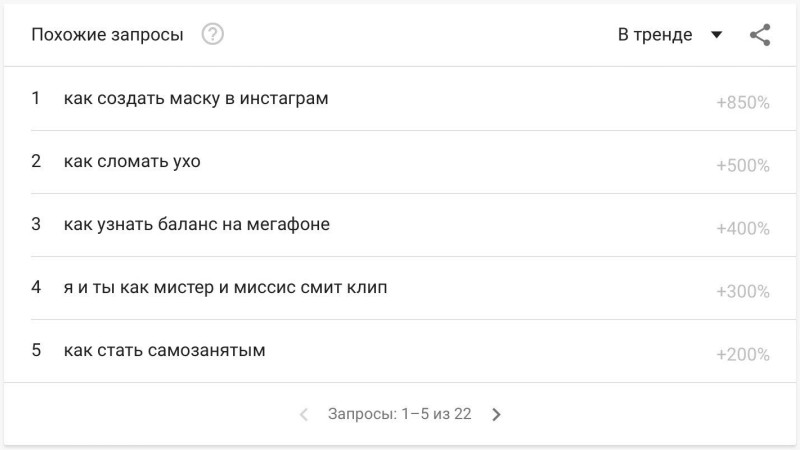
Task: Open the help question mark icon
Action: pos(213,34)
